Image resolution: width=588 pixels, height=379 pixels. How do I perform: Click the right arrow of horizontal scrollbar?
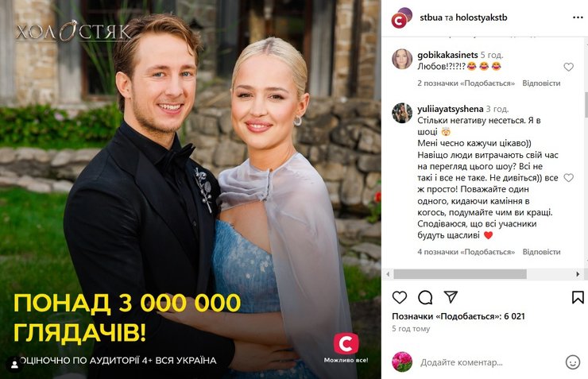pos(578,274)
